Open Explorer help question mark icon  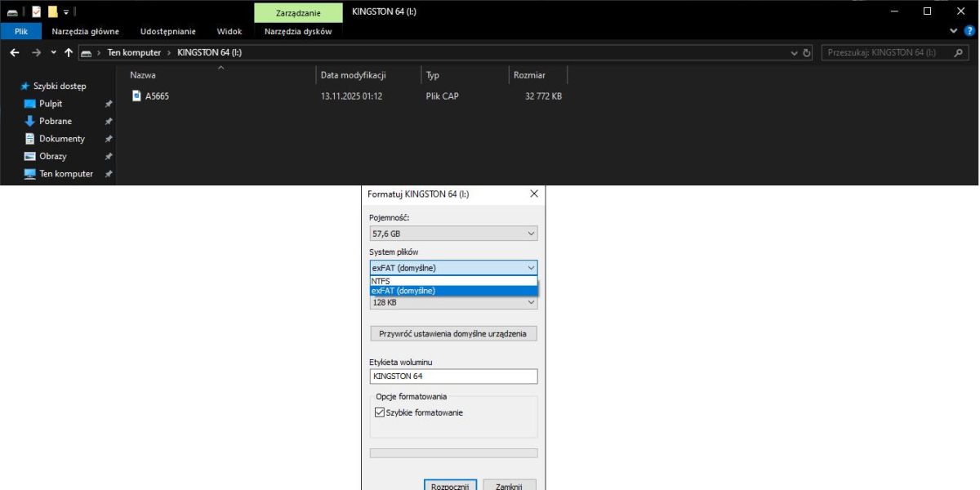[x=969, y=31]
